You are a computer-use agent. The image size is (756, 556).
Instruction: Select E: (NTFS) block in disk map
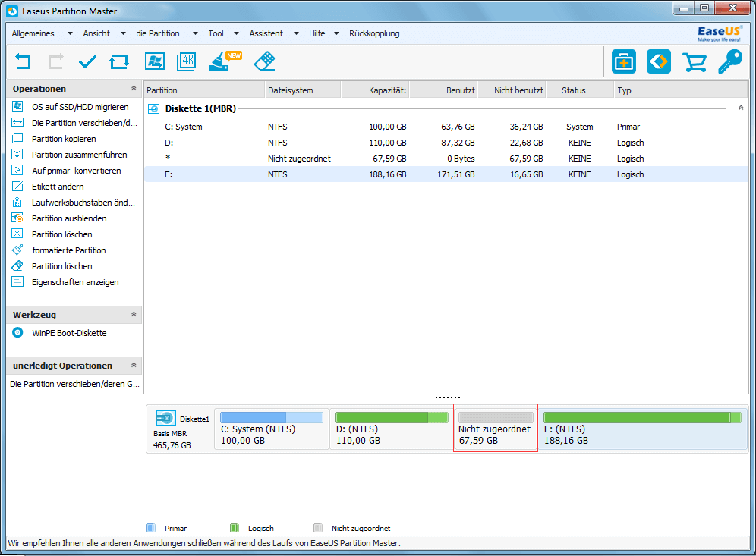(642, 429)
